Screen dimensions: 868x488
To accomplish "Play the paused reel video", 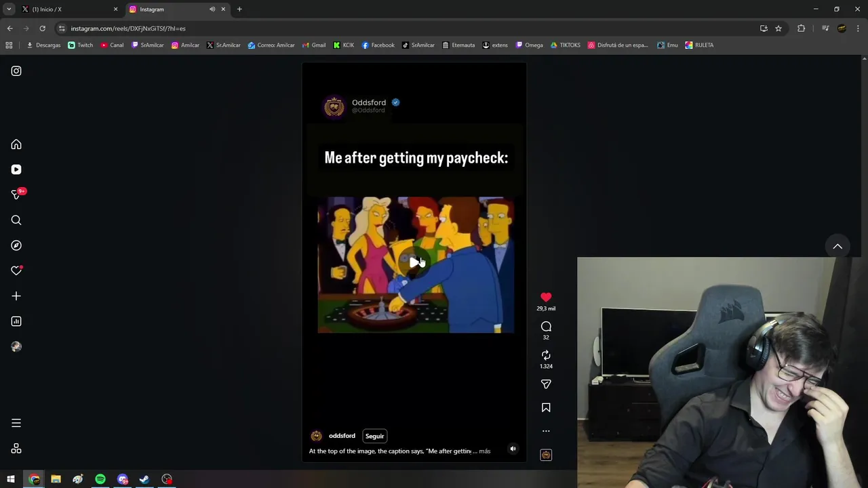I will click(414, 262).
